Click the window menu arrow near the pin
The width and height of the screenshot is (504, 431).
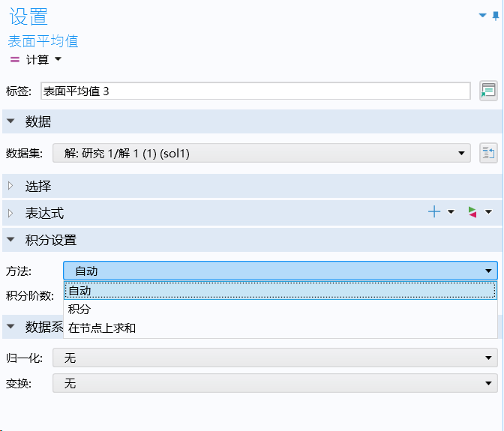[482, 15]
